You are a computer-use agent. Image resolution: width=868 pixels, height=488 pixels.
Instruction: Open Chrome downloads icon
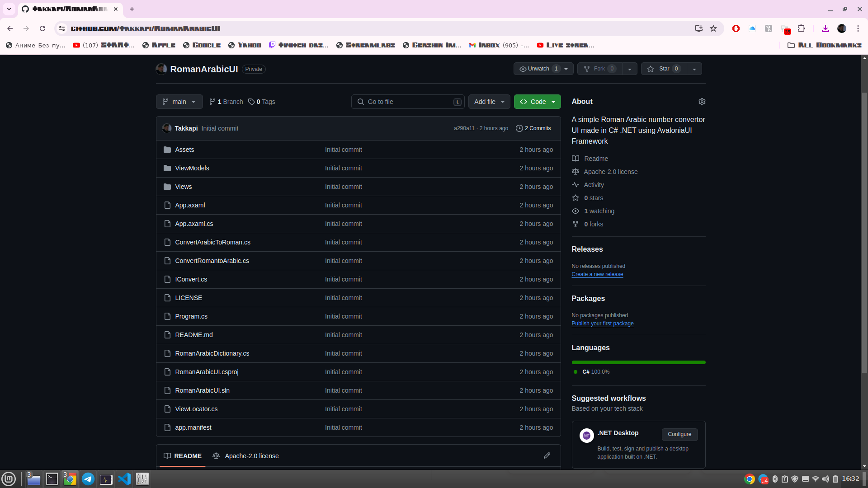pos(825,28)
